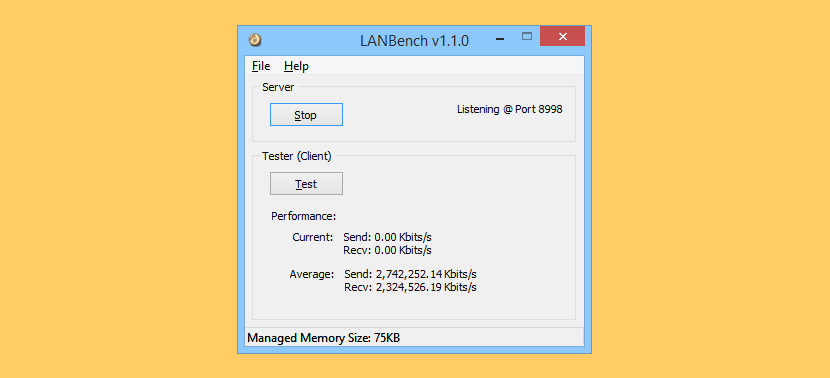Click the Managed Memory Size status bar
The image size is (830, 378).
click(x=414, y=337)
